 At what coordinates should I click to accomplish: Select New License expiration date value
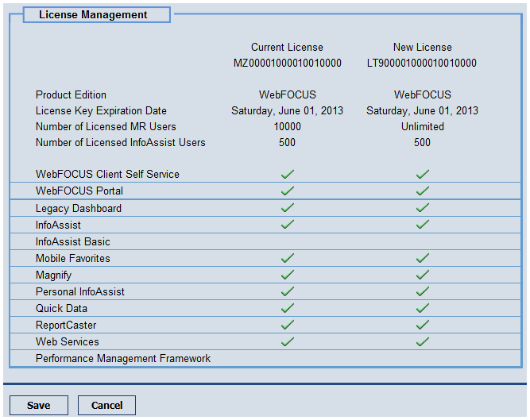pos(423,110)
